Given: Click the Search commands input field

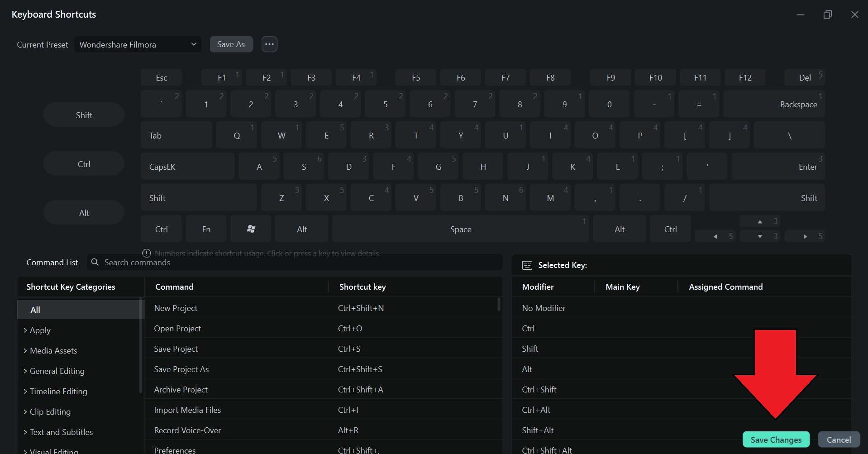Looking at the screenshot, I should 295,262.
